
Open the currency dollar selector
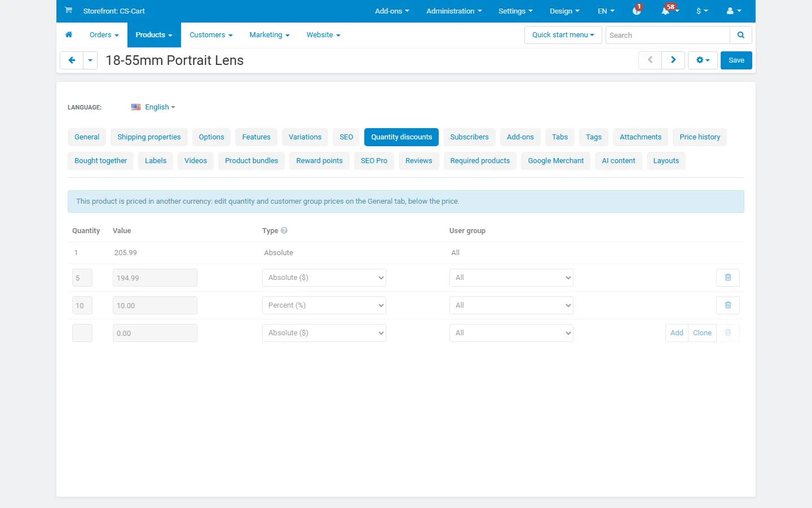pyautogui.click(x=702, y=11)
